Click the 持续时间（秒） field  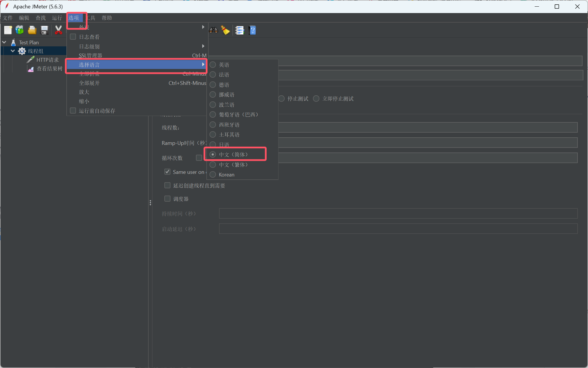tap(398, 213)
